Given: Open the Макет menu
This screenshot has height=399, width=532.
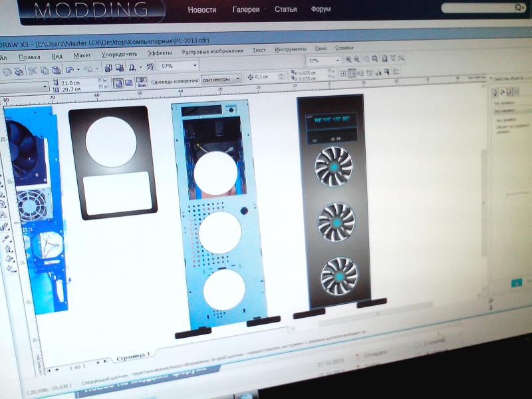Looking at the screenshot, I should click(x=82, y=55).
